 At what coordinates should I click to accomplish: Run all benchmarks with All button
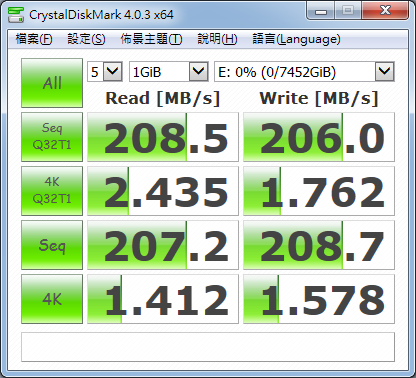coord(52,83)
